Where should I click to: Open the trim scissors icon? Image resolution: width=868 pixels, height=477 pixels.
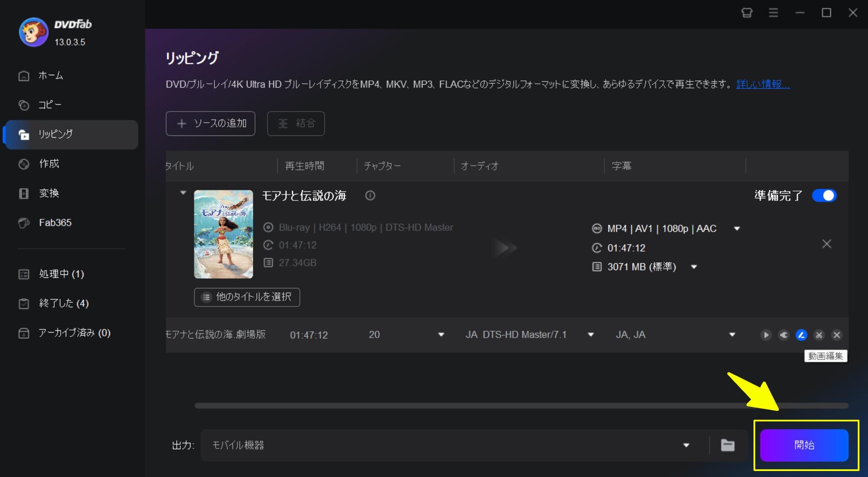click(819, 335)
